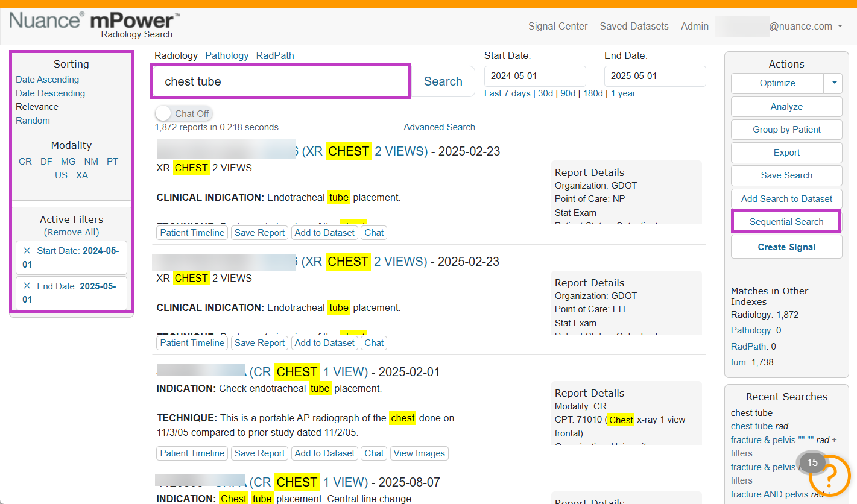Screen dimensions: 857x504
Task: Click in the chest tube search field
Action: pos(280,81)
